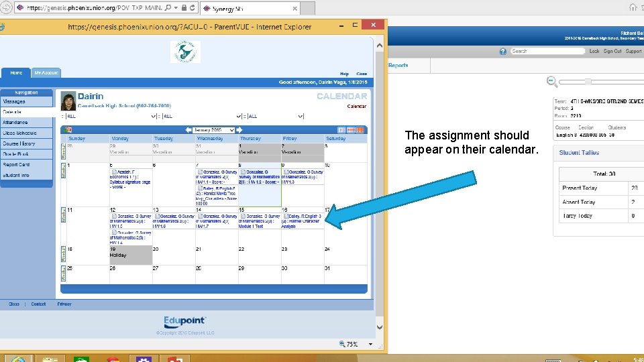Go to the previous month arrow
Image resolution: width=644 pixels, height=362 pixels.
coord(188,129)
